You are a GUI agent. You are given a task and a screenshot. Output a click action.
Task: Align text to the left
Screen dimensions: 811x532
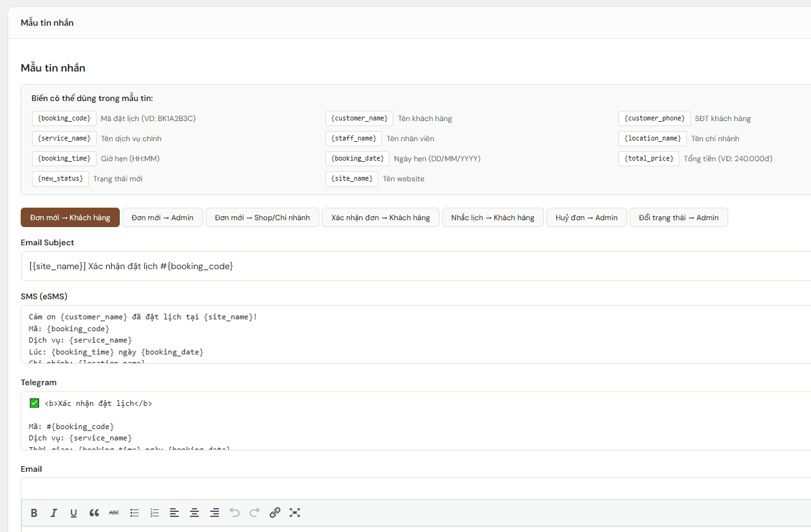coord(174,513)
